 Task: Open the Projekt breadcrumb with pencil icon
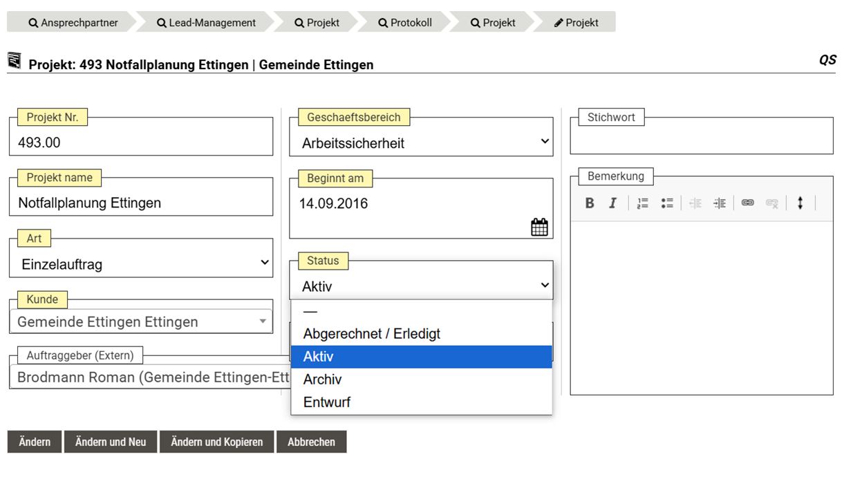click(577, 22)
